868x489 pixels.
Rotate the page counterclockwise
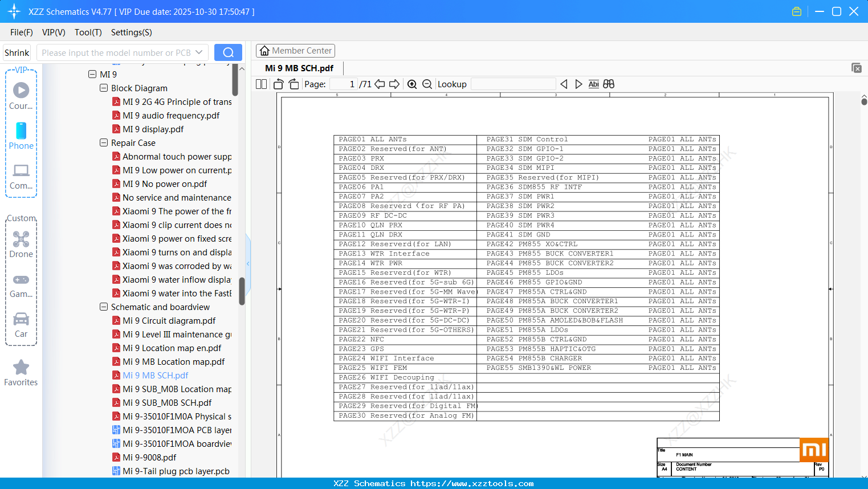point(279,84)
